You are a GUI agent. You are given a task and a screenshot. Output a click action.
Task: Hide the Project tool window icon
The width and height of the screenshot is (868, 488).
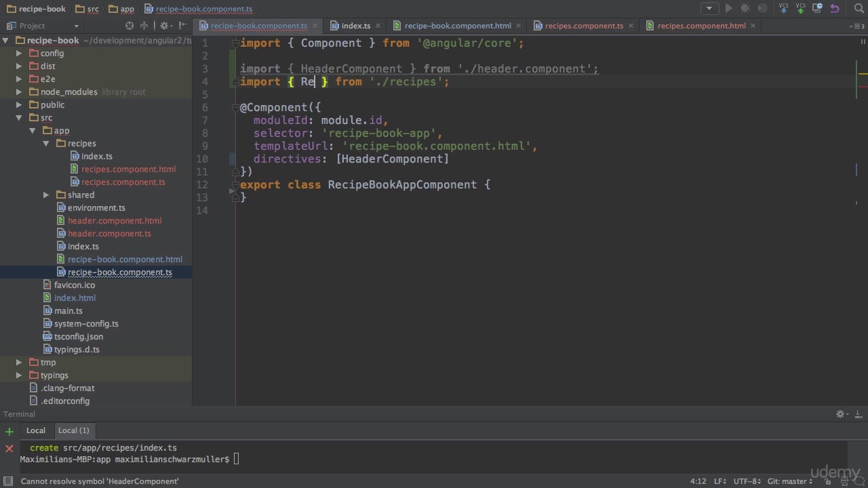tap(183, 26)
